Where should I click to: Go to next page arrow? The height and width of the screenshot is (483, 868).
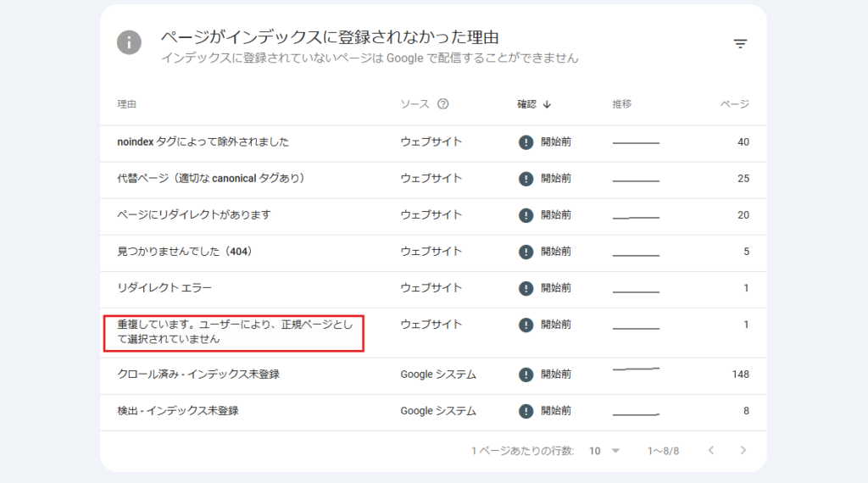pyautogui.click(x=743, y=450)
